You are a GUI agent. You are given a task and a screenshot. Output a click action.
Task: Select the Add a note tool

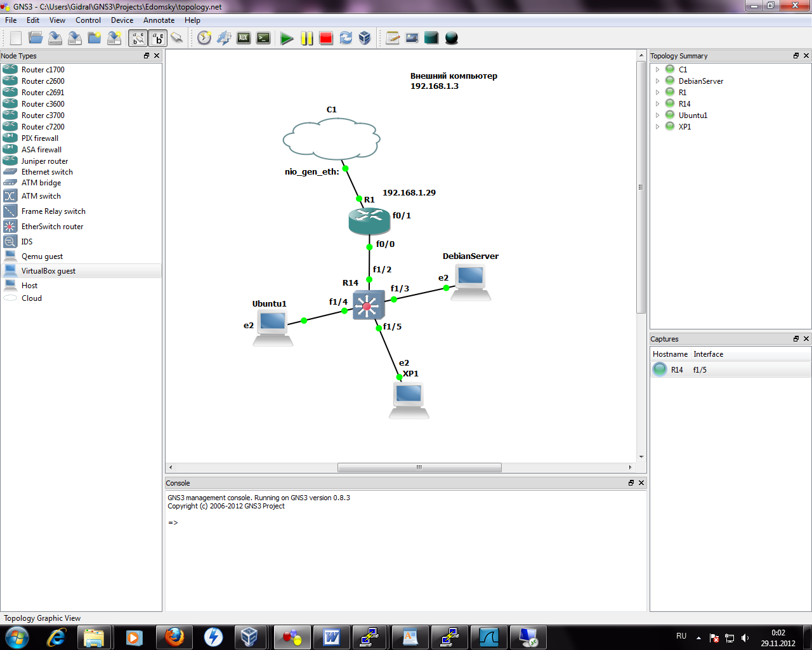coord(393,38)
